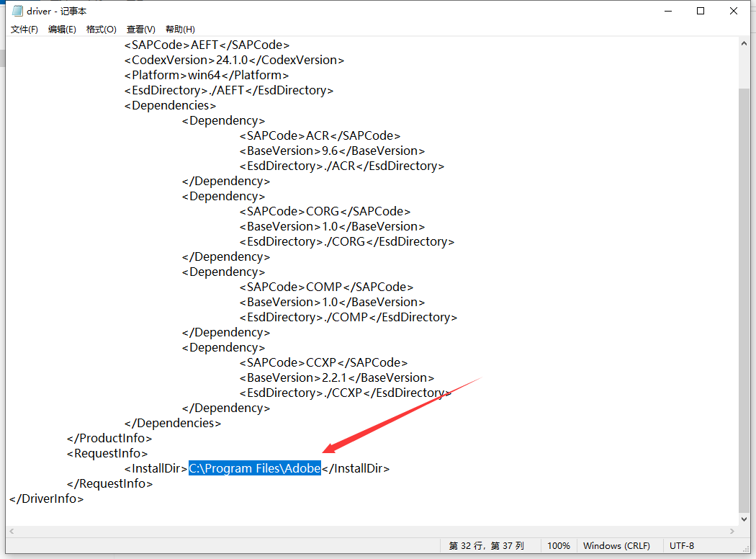Screen dimensions: 756x559
Task: Click Windows (CRLF) in the status bar
Action: point(617,546)
